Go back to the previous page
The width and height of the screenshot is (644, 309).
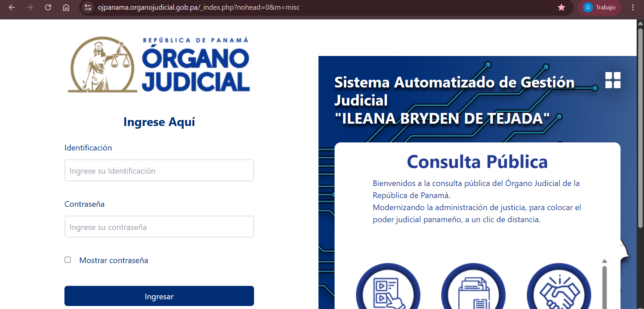(x=12, y=7)
